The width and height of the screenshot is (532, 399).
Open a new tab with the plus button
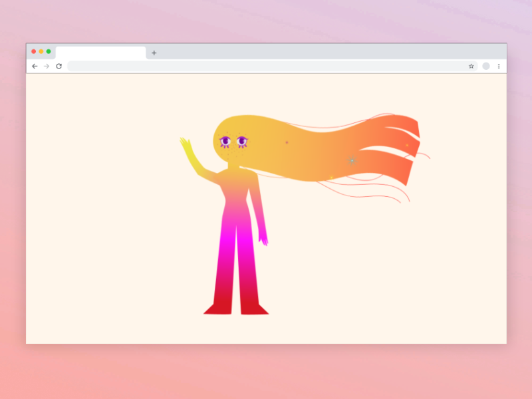(x=154, y=53)
